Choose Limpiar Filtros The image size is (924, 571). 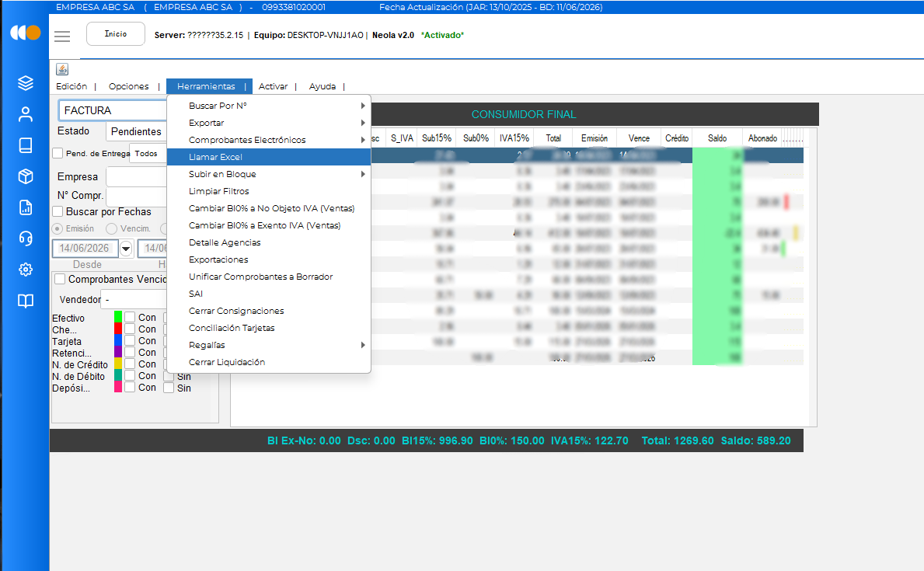click(269, 191)
